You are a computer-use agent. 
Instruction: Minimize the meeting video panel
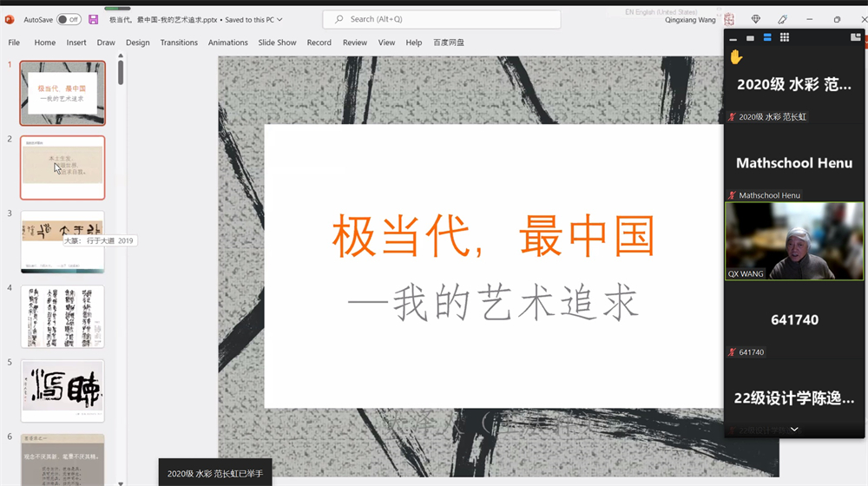pyautogui.click(x=733, y=38)
